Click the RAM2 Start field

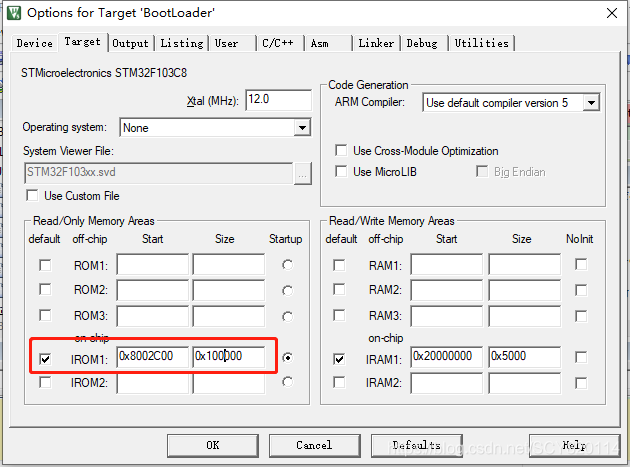[x=446, y=290]
